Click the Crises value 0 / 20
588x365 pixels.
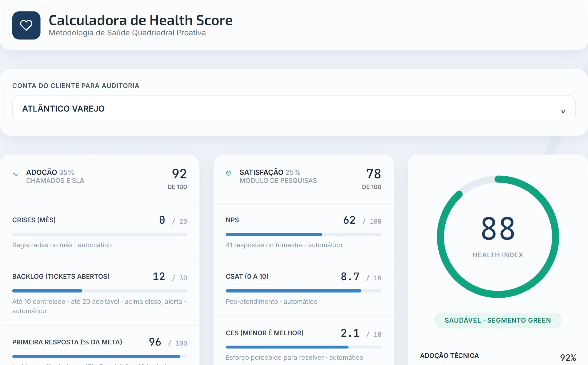point(173,220)
